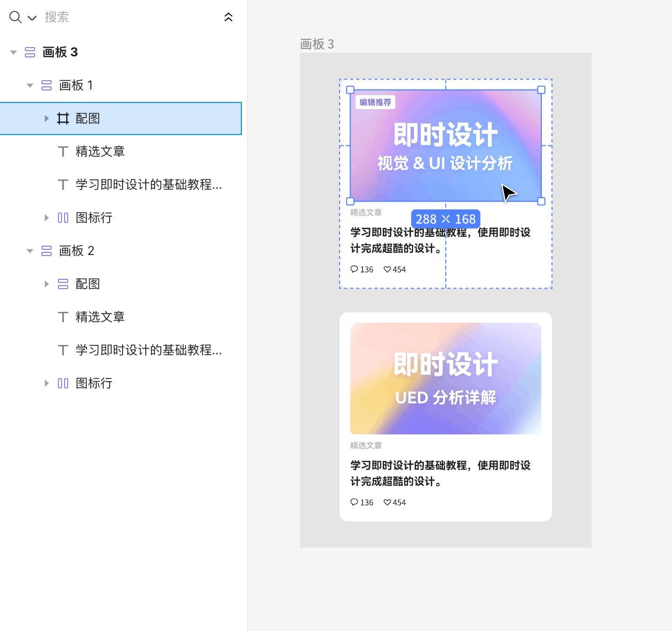
Task: Click heart icon in first card
Action: point(387,269)
